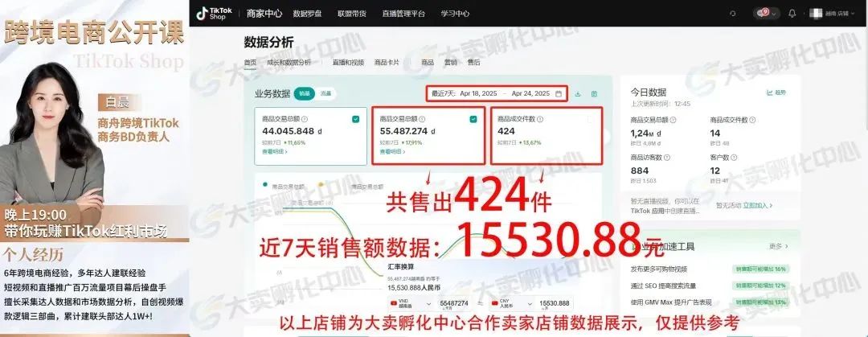Click info icon beside 55.487.274 card title
Screen dimensions: 868x337
point(423,119)
